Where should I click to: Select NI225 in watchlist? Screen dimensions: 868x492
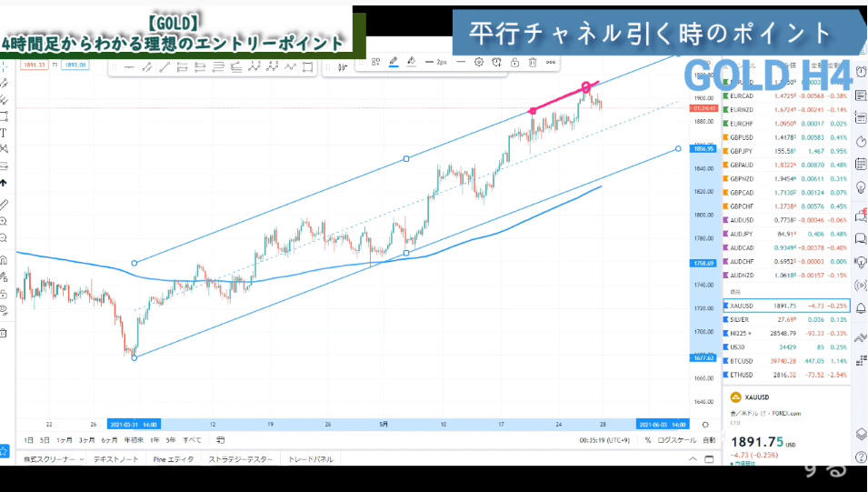pos(786,334)
